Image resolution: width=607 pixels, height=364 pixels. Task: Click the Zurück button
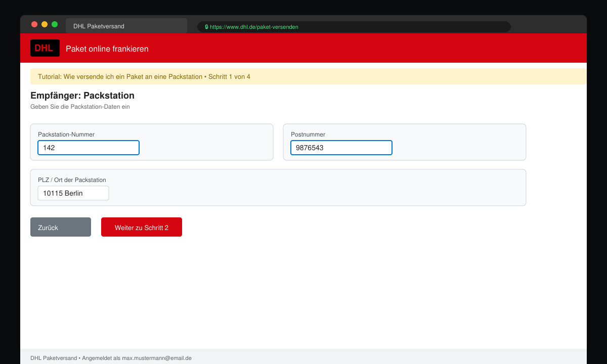(61, 227)
